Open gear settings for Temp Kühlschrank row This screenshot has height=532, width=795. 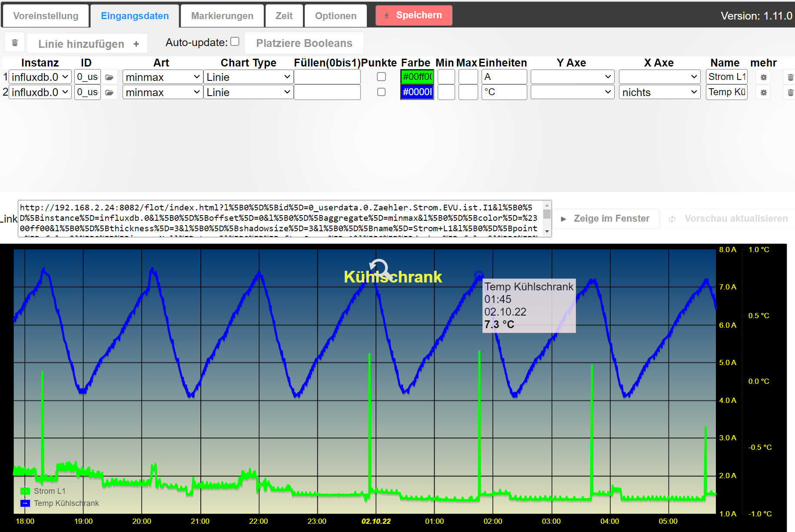coord(763,93)
